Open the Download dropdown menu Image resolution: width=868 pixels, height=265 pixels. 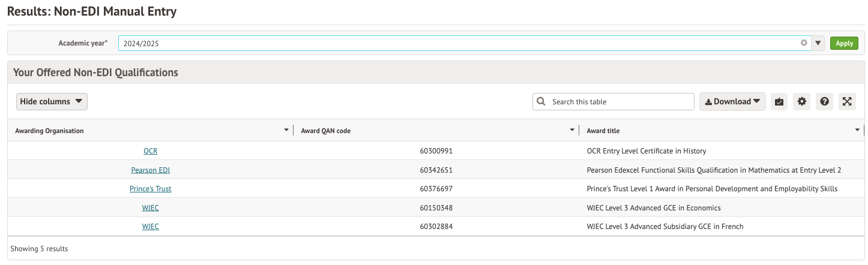click(732, 102)
